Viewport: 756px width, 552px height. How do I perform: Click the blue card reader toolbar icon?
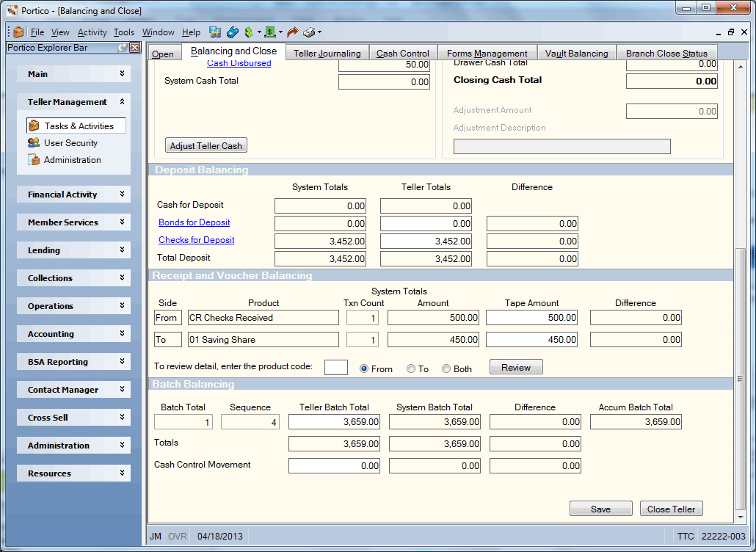click(x=233, y=32)
